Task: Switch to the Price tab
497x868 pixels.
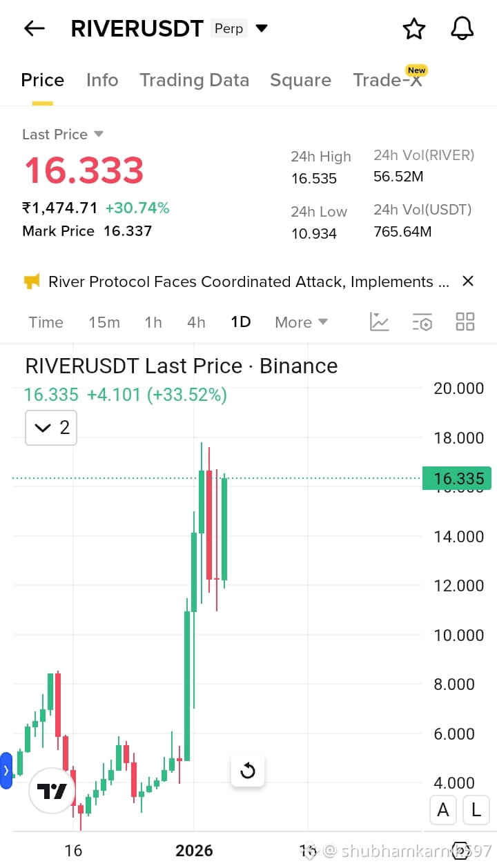Action: coord(43,80)
